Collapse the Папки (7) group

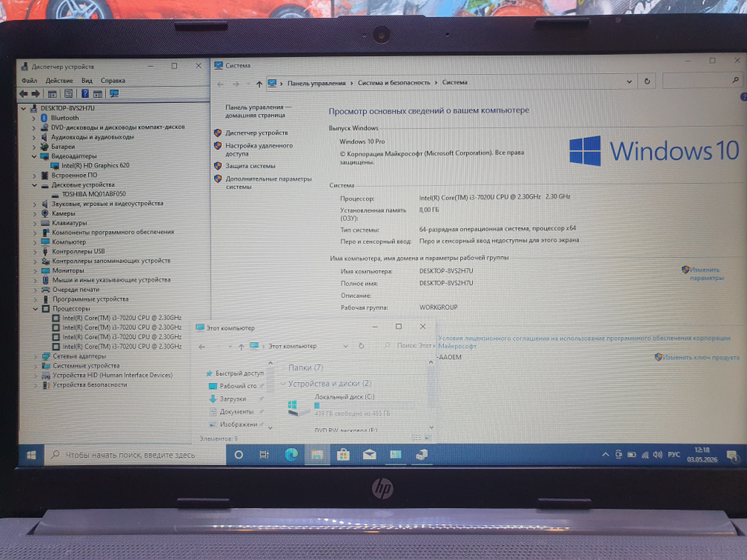coord(283,367)
